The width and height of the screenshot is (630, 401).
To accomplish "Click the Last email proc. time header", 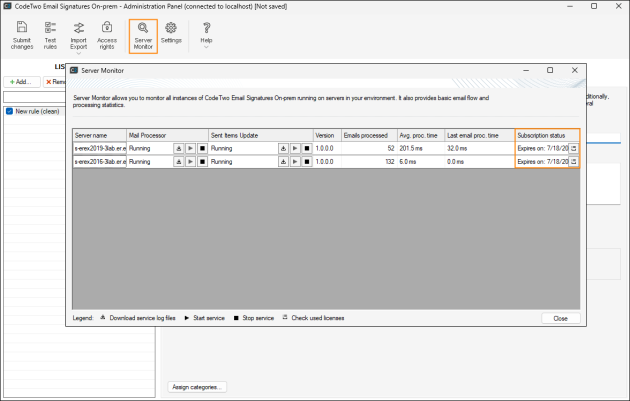I will coord(480,135).
